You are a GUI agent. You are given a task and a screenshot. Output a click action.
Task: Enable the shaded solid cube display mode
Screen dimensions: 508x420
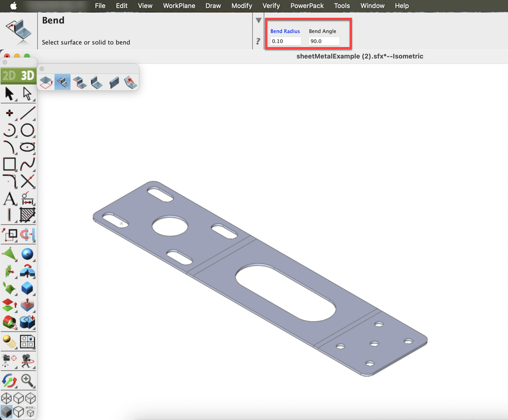click(7, 411)
